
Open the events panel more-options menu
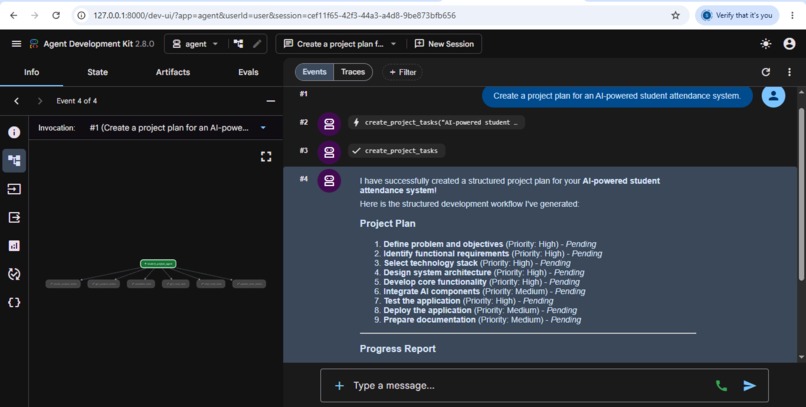(x=789, y=72)
